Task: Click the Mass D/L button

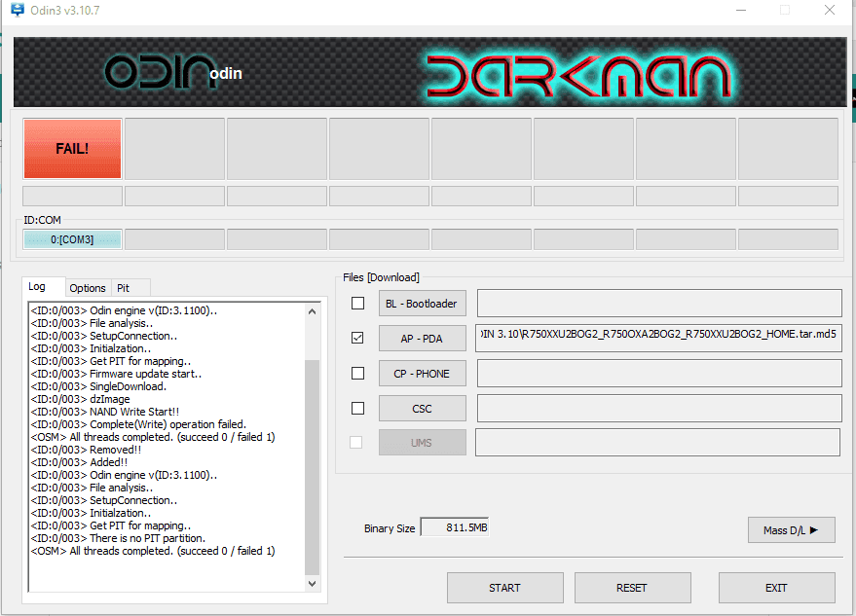Action: pyautogui.click(x=791, y=529)
